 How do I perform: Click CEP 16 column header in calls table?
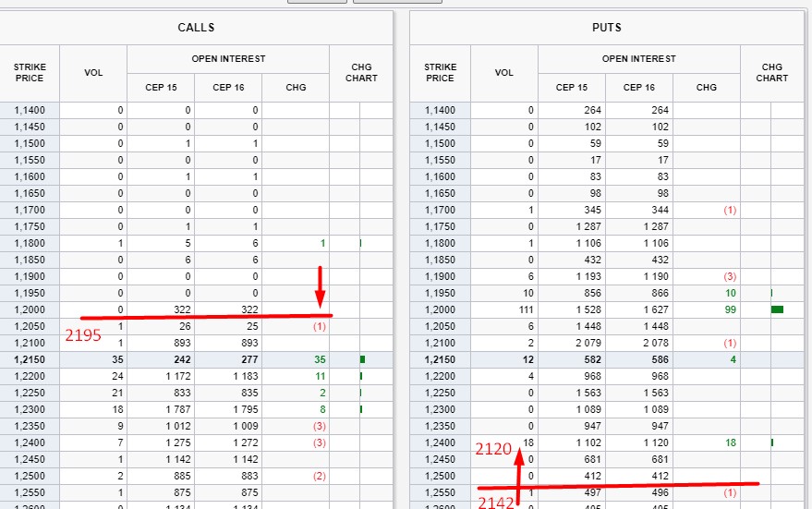(228, 88)
